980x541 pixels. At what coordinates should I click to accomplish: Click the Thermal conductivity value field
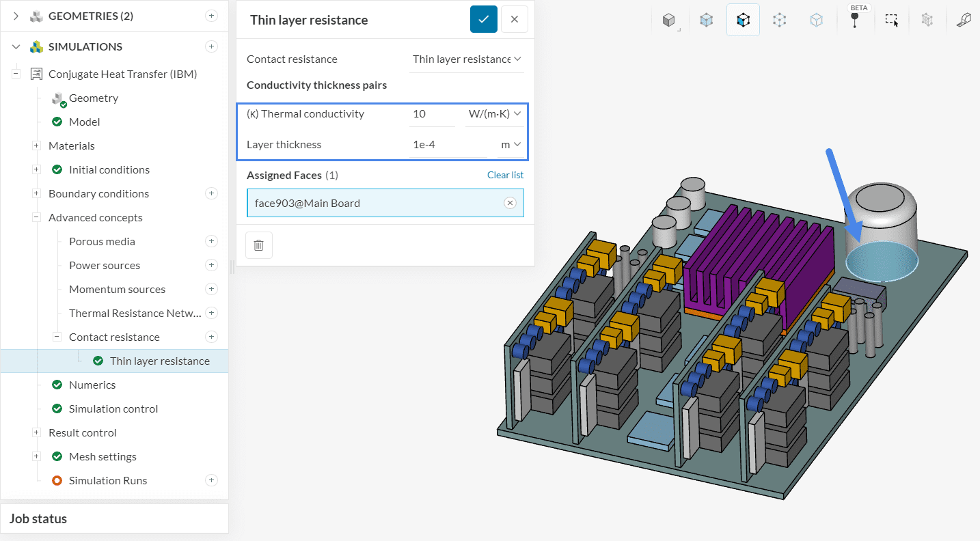coord(432,114)
